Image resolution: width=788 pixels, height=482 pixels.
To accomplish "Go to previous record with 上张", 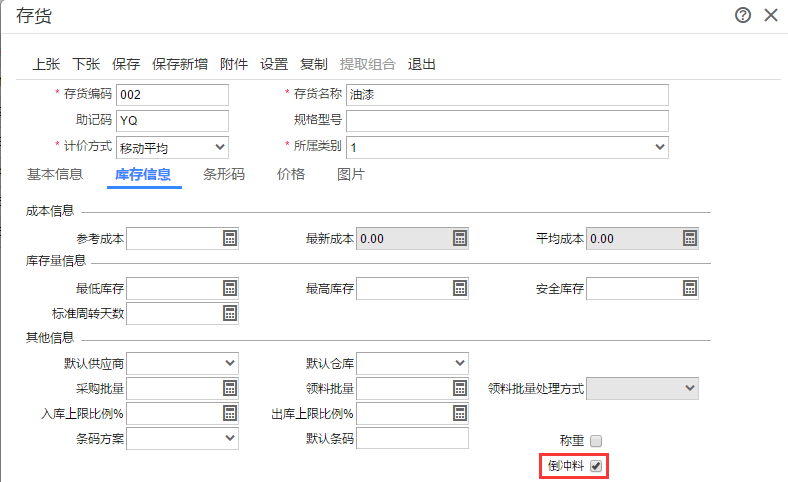I will [x=46, y=64].
